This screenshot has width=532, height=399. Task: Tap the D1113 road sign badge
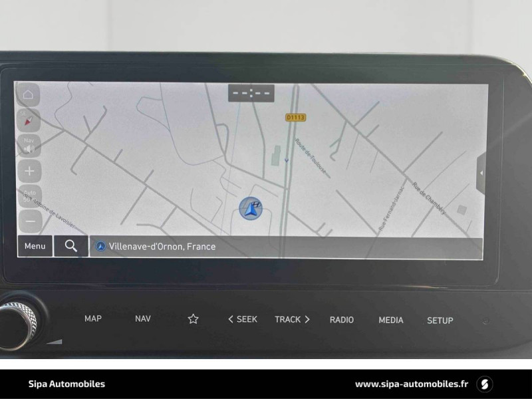point(295,118)
